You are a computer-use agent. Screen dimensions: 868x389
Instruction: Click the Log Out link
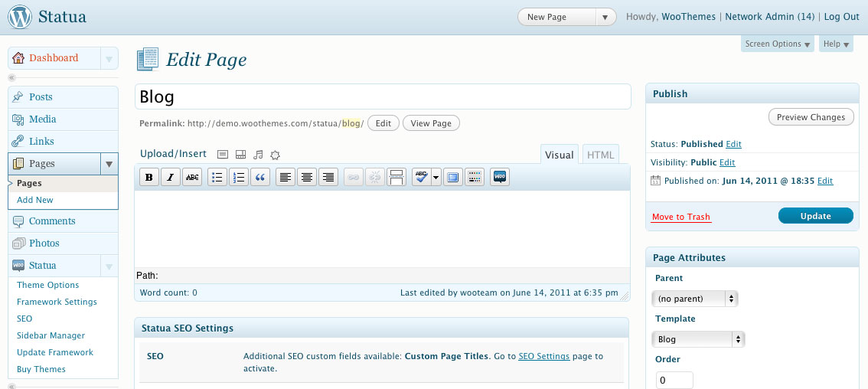coord(841,17)
